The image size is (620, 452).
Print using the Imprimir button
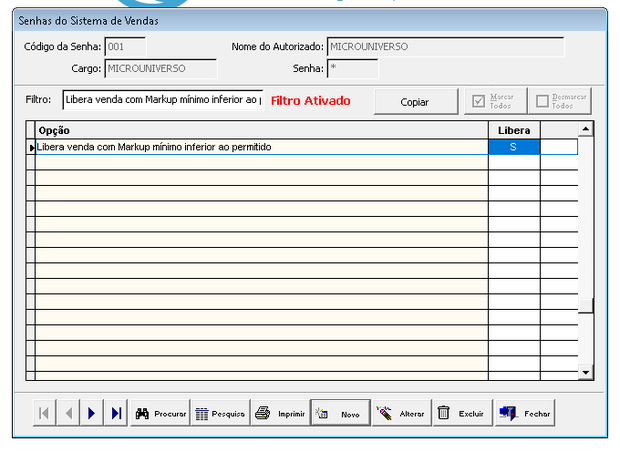[279, 413]
